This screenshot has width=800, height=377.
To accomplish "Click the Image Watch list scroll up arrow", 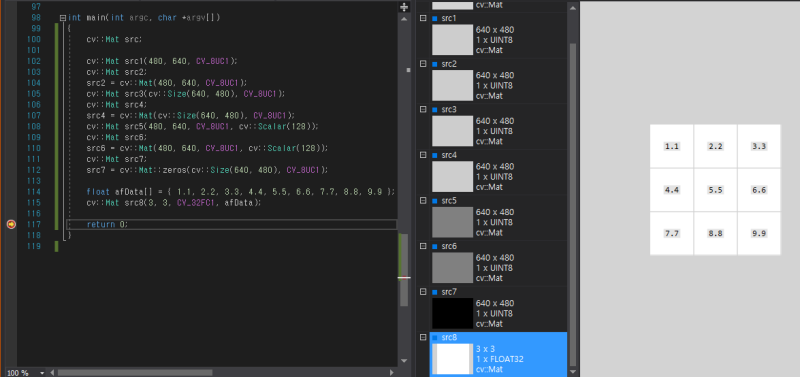I will click(573, 7).
